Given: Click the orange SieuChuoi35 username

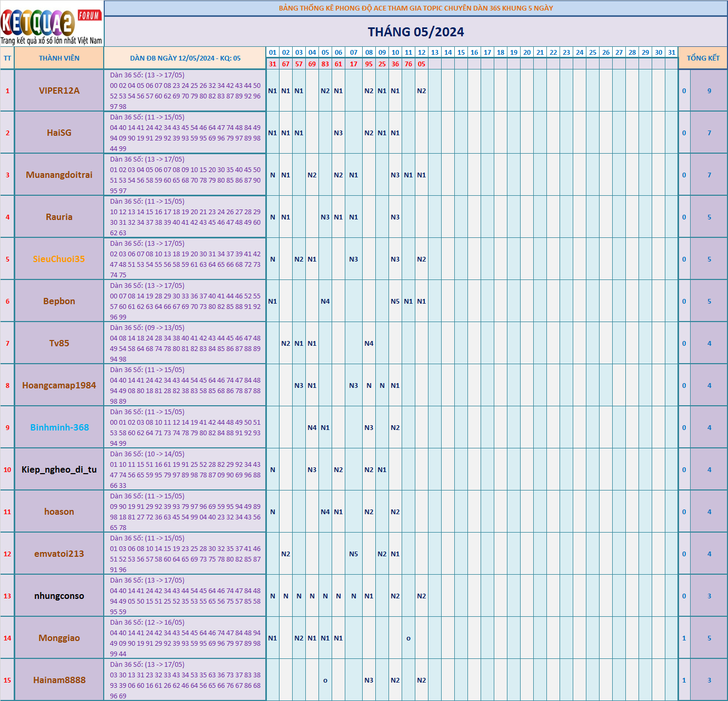Looking at the screenshot, I should coord(59,259).
